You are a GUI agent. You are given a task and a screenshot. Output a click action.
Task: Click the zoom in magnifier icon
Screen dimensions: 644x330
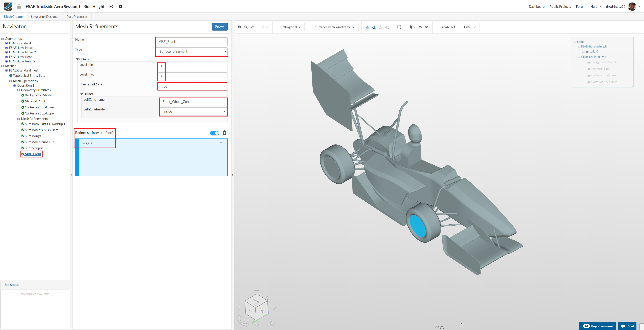point(239,27)
